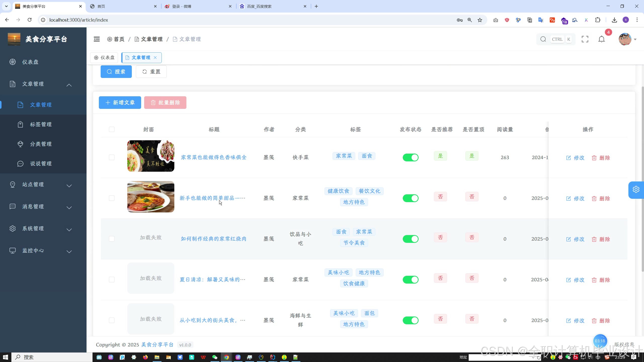The width and height of the screenshot is (644, 362).
Task: Click the header search magnifier icon
Action: coord(543,39)
